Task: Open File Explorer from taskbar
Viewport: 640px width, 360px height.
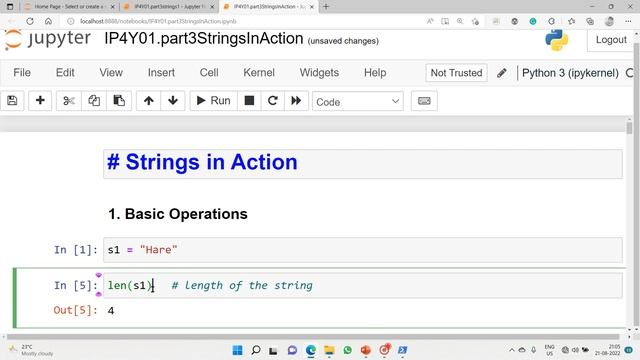Action: coord(329,350)
